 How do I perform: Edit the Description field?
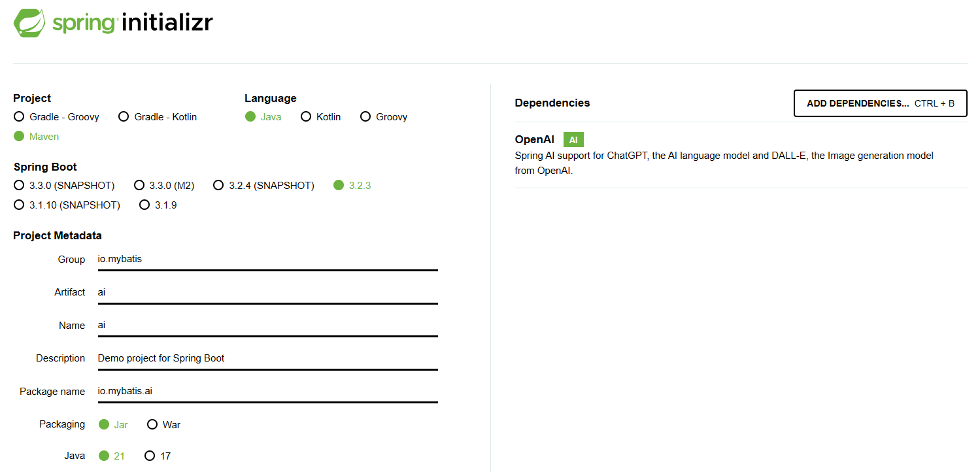pyautogui.click(x=267, y=358)
